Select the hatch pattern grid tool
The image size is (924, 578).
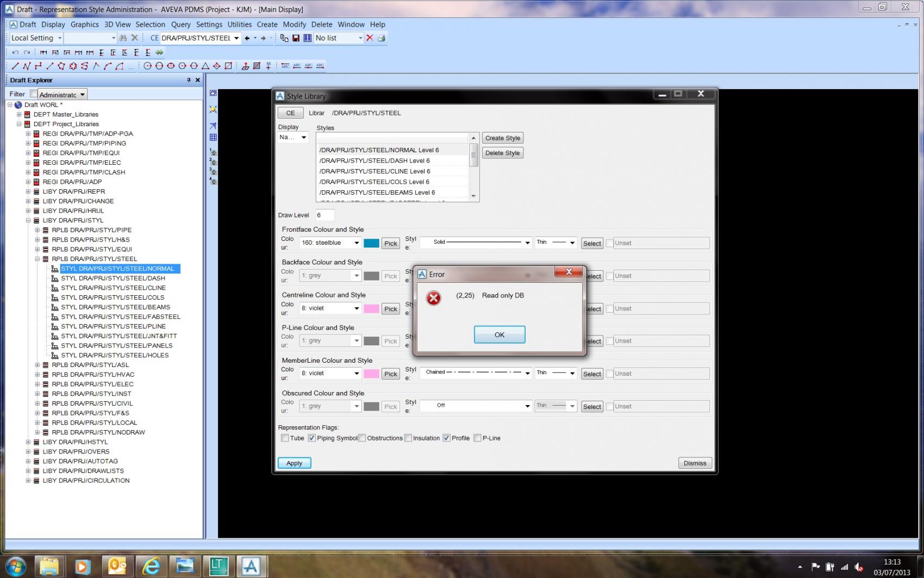[257, 66]
